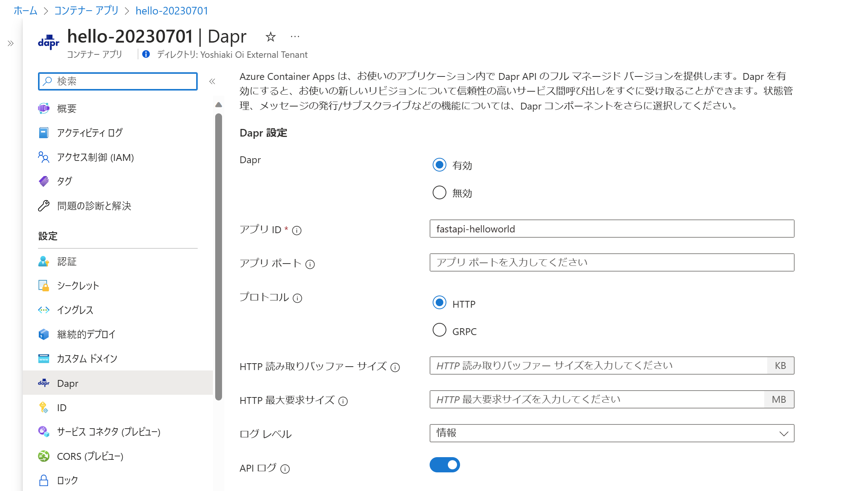
Task: Open コンテナー アプリ breadcrumb link
Action: [x=86, y=11]
